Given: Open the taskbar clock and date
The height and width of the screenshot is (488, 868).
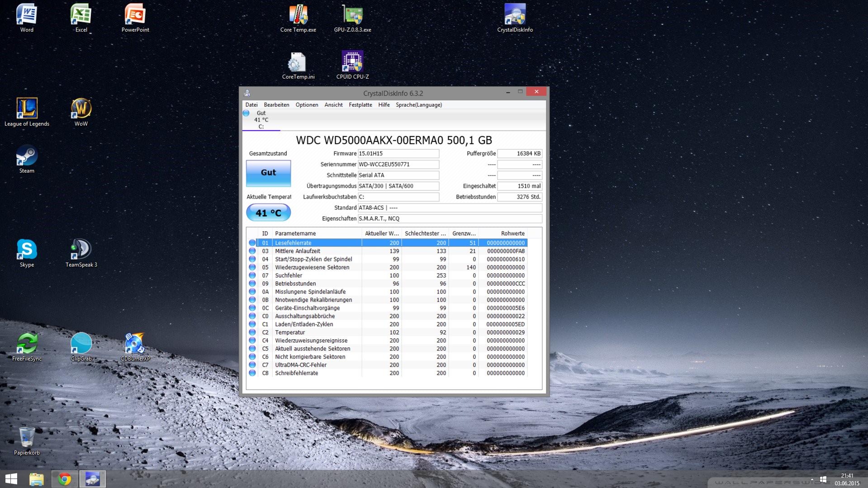Looking at the screenshot, I should (847, 479).
